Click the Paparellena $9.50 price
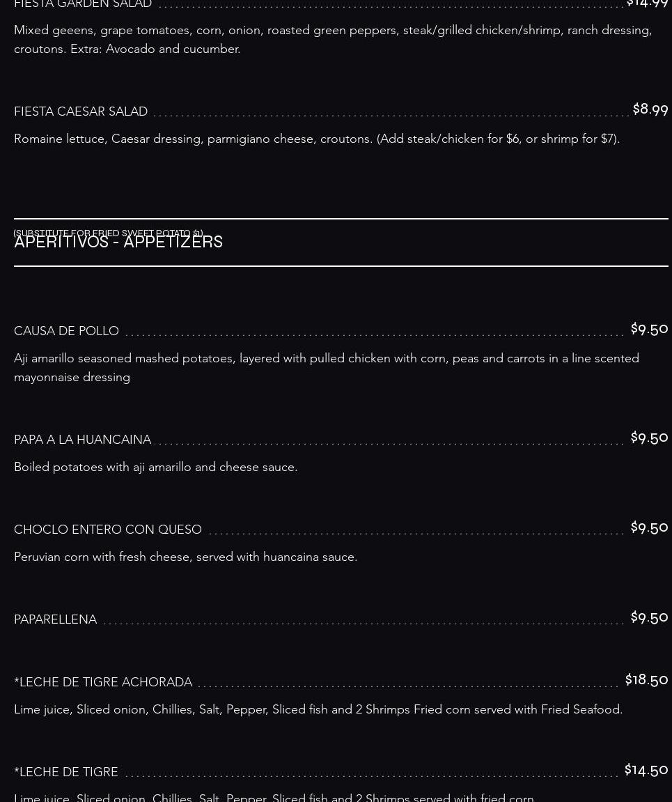 tap(649, 617)
